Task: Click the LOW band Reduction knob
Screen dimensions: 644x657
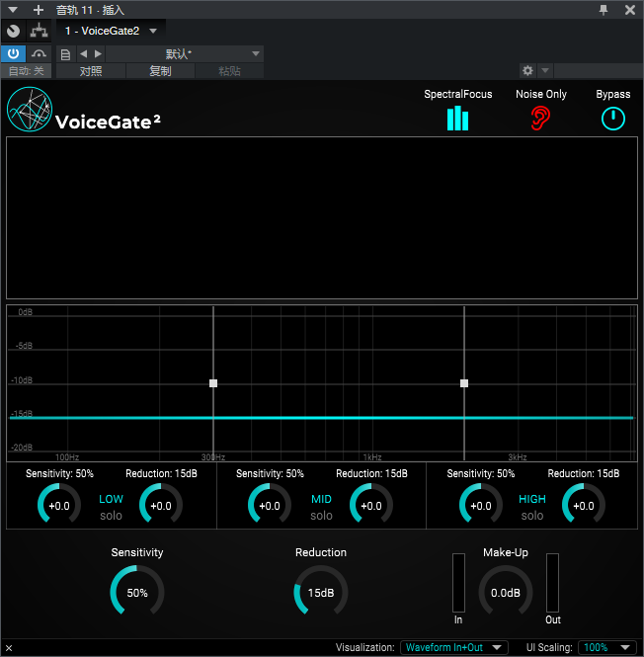Action: tap(161, 505)
